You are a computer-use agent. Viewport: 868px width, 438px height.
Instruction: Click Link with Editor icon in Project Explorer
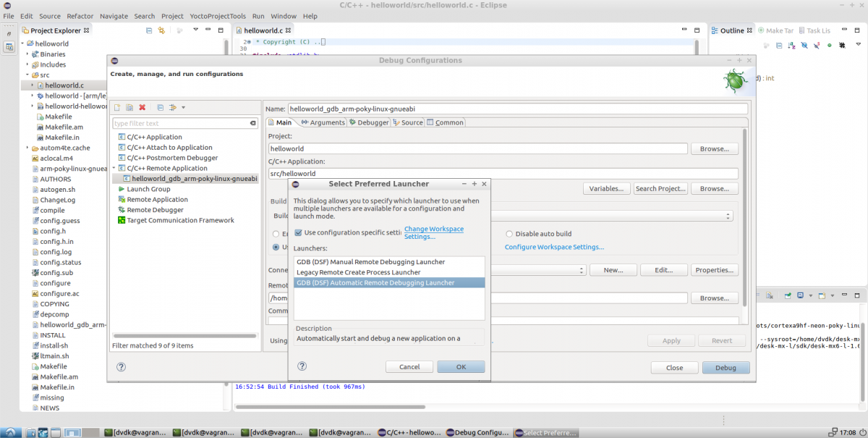(x=161, y=30)
